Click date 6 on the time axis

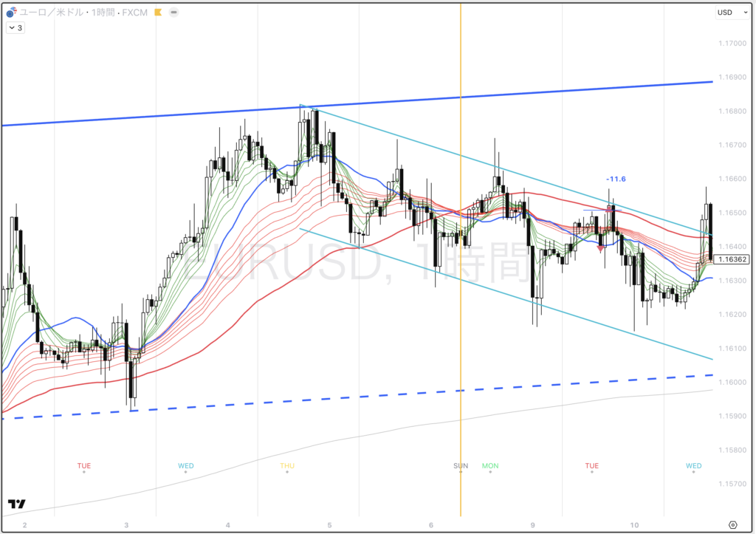coord(432,525)
